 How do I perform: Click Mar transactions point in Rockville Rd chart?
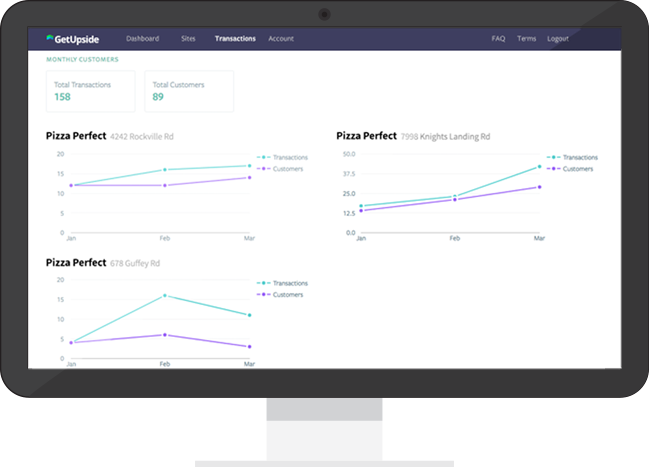[249, 166]
